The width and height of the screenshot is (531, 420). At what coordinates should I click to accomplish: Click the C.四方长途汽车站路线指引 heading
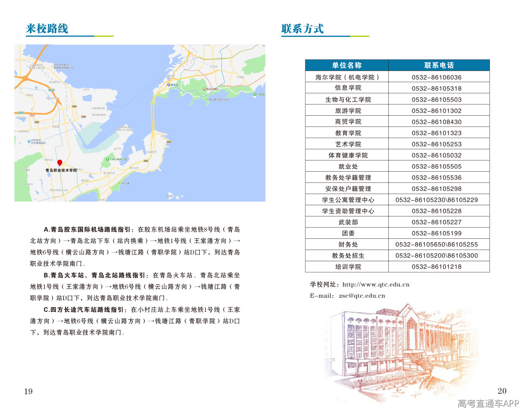click(83, 309)
